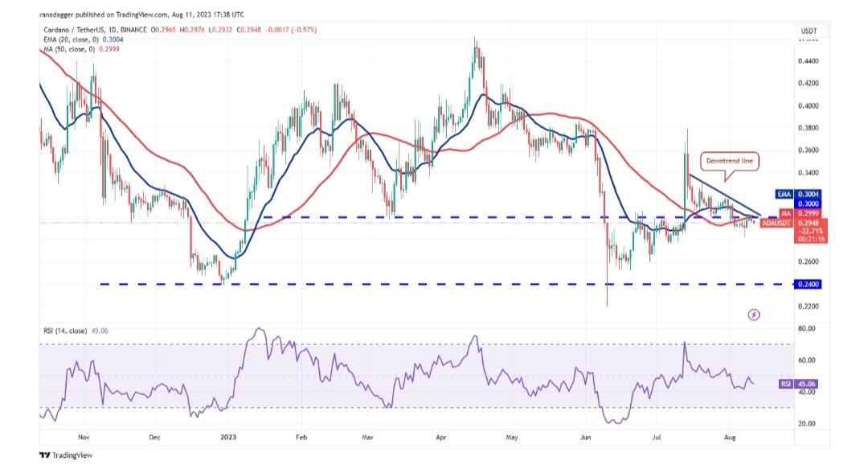
Task: Click the 0.3000 horizontal line price label
Action: point(808,204)
